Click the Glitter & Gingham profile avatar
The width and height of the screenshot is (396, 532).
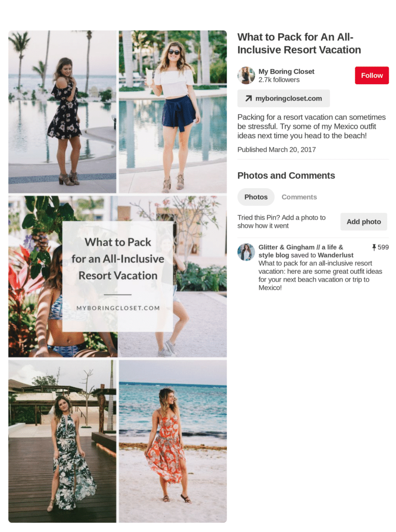(x=246, y=252)
